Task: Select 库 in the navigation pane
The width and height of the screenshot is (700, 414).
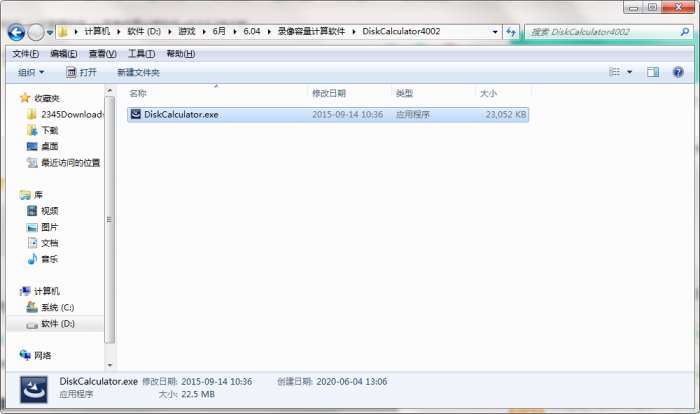Action: pyautogui.click(x=38, y=195)
